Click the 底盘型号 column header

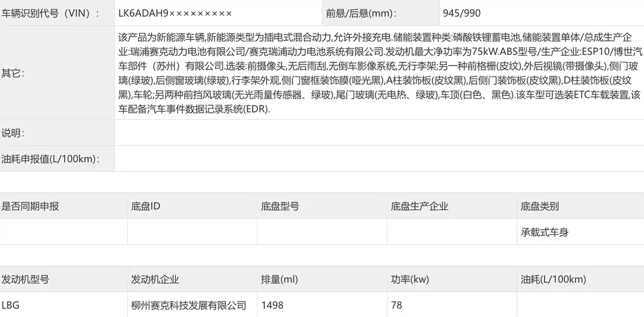click(x=279, y=206)
